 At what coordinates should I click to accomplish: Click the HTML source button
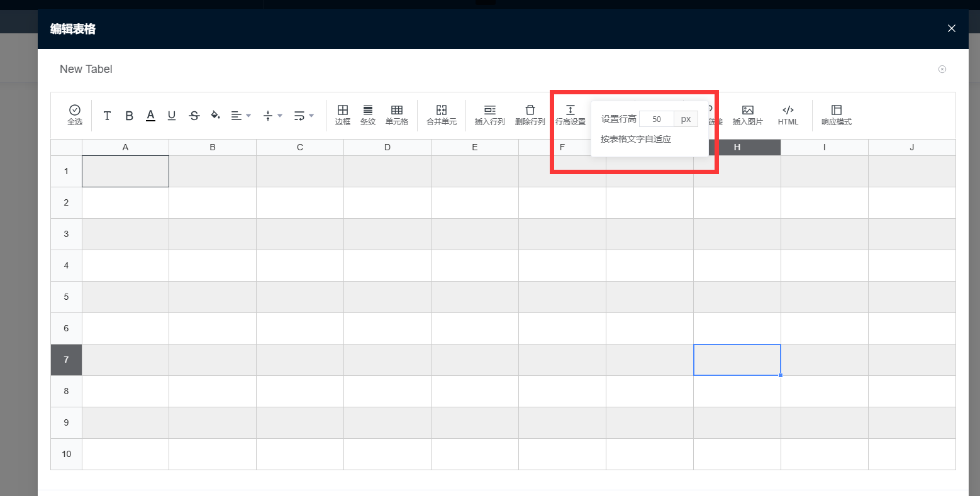(788, 114)
